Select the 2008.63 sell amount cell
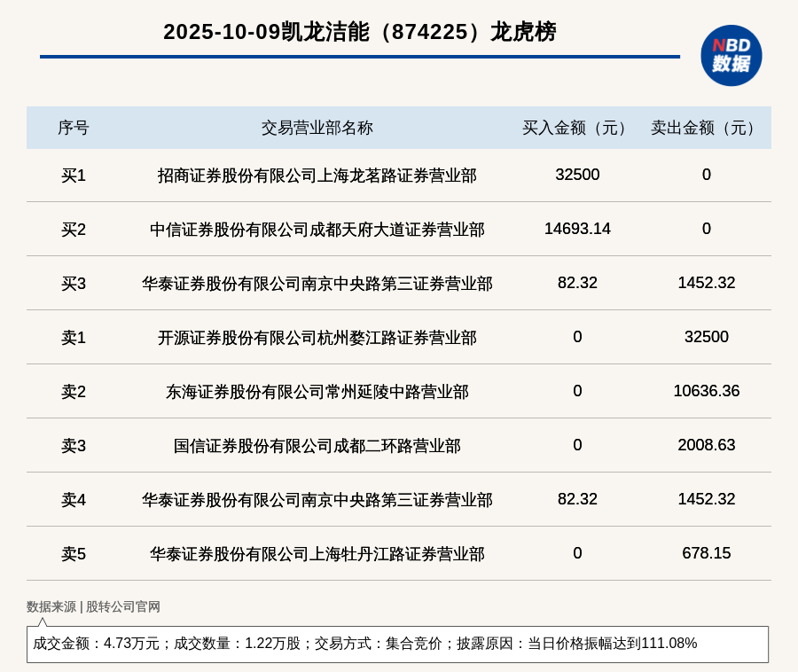The height and width of the screenshot is (672, 798). 706,445
